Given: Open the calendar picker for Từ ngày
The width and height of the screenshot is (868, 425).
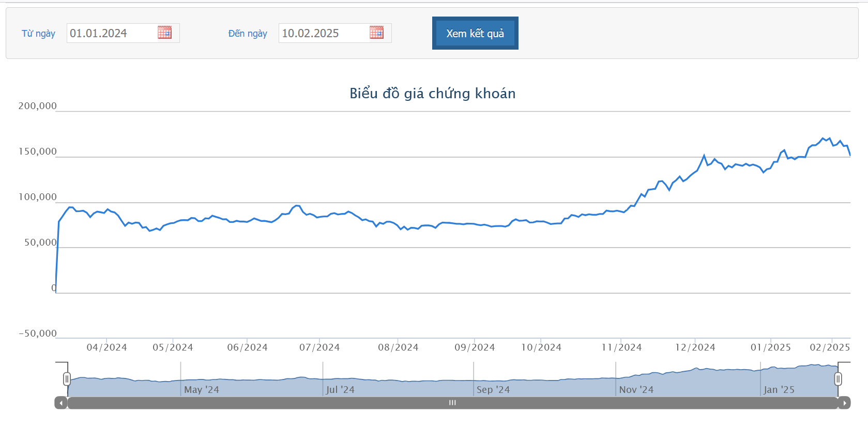Looking at the screenshot, I should (x=164, y=33).
